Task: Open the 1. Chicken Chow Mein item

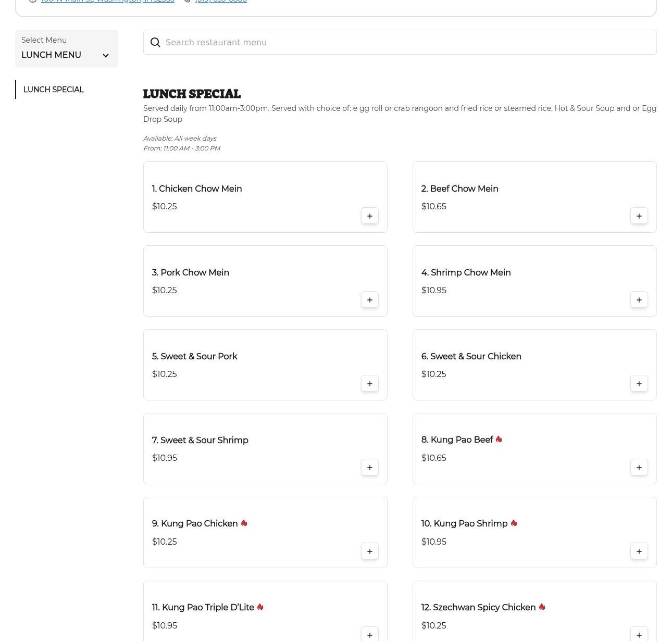Action: (x=265, y=197)
